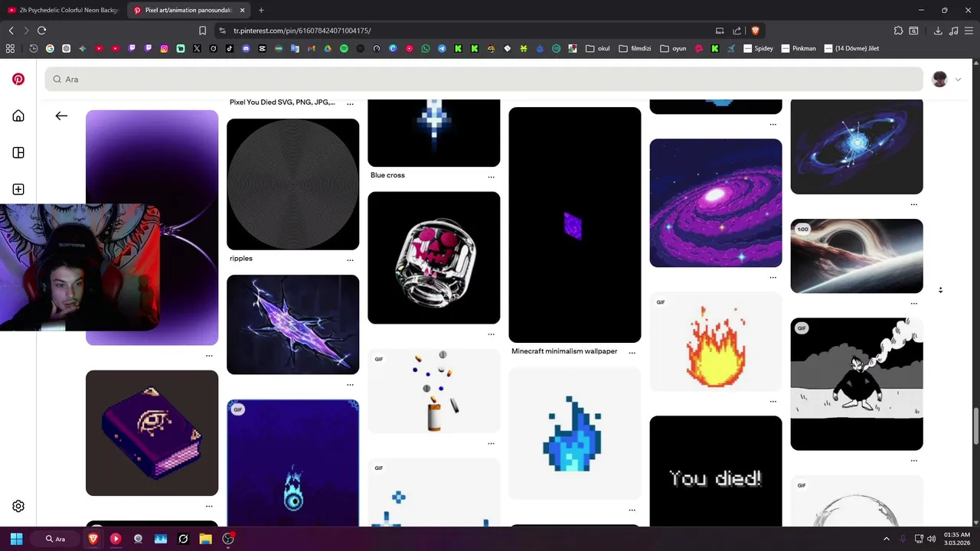
Task: Open the blue eye flame GIF pin
Action: click(292, 463)
